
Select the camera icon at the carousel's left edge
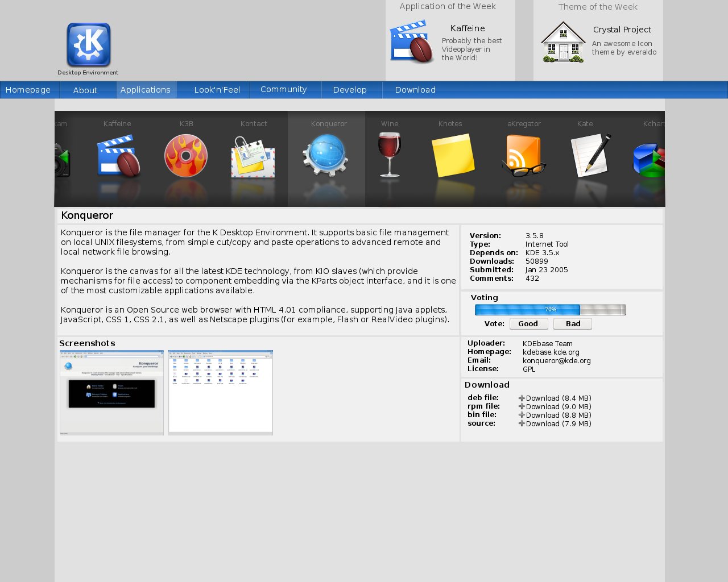(x=62, y=160)
